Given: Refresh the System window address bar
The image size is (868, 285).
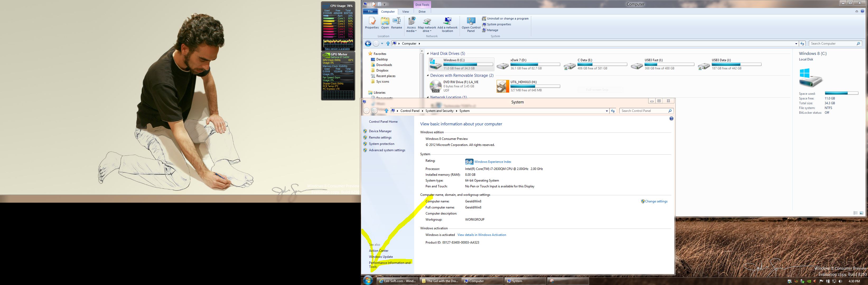Looking at the screenshot, I should 613,111.
